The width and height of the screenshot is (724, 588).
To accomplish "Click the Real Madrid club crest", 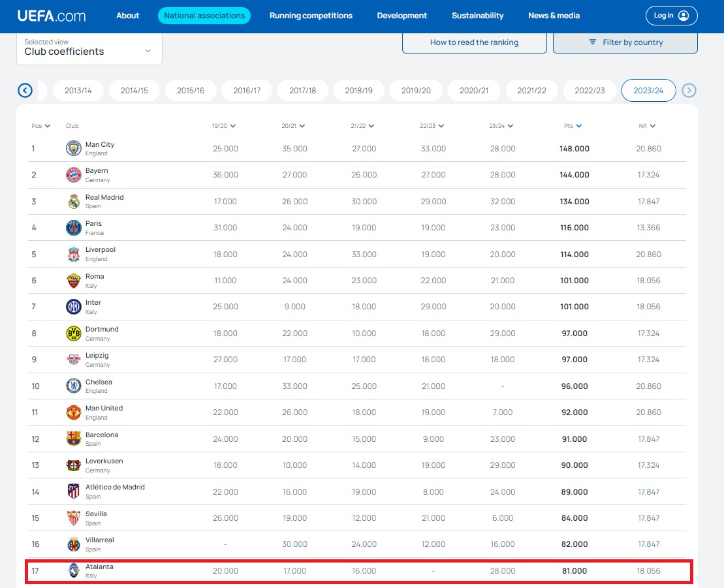I will tap(74, 202).
